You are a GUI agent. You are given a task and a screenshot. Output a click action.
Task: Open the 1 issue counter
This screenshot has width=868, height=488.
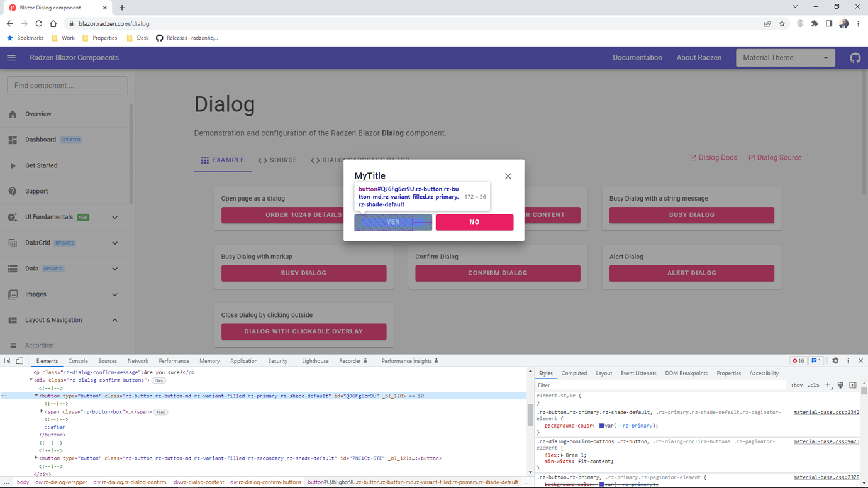(816, 361)
